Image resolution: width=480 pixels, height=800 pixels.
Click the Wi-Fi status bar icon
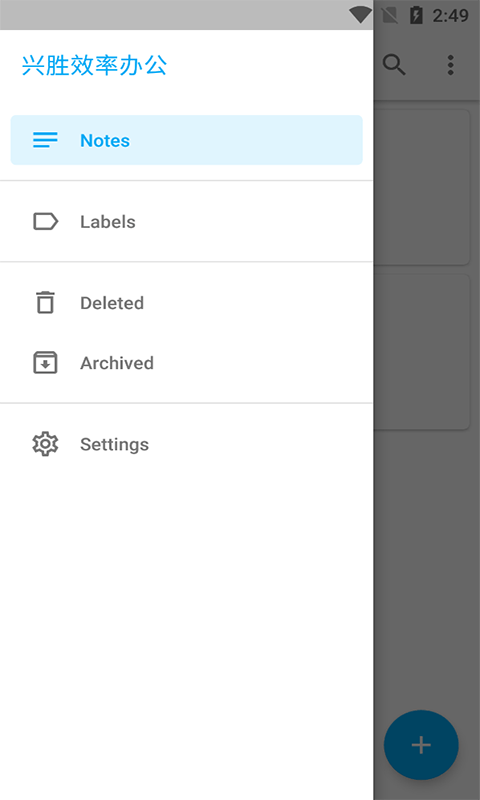[360, 15]
